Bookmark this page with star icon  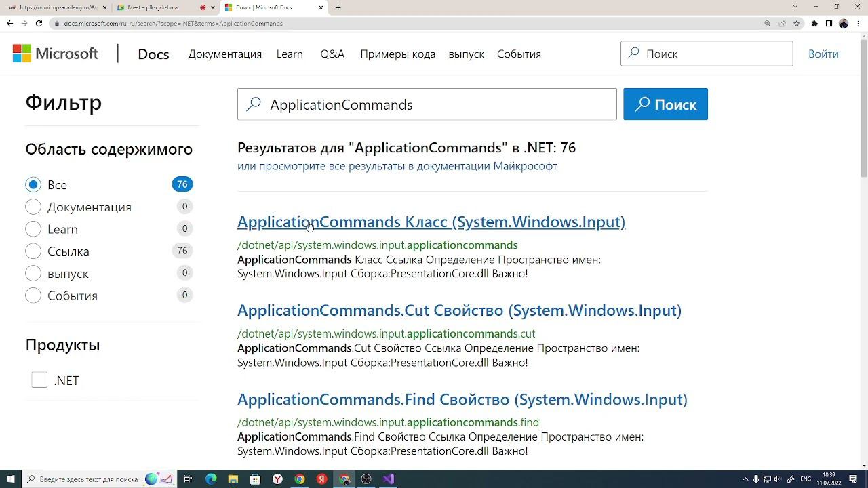coord(797,23)
